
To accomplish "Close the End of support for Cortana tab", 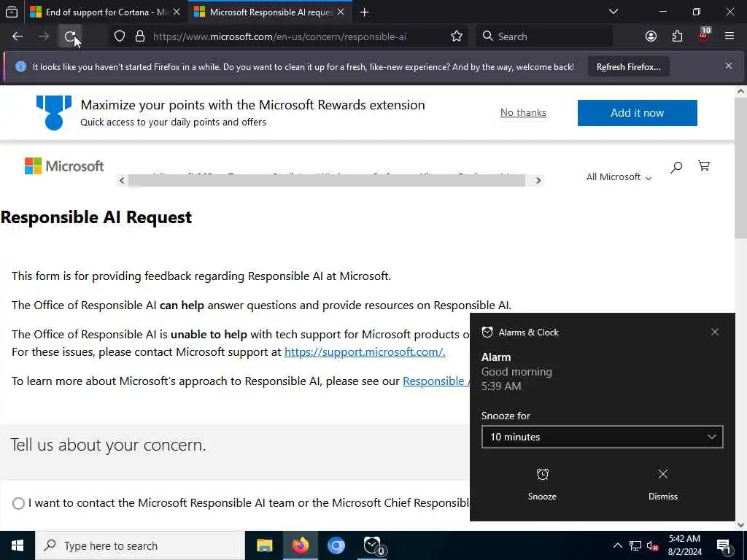I will click(177, 12).
